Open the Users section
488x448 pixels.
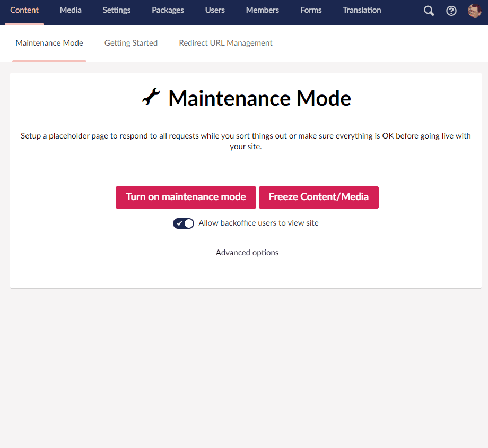point(215,10)
